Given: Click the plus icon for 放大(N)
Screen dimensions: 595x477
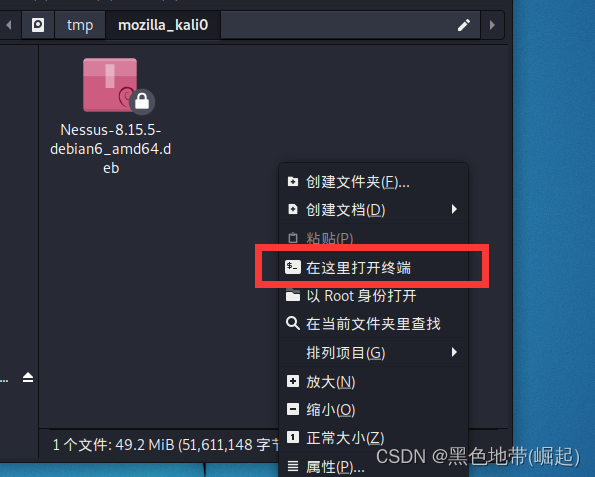Looking at the screenshot, I should [x=293, y=381].
